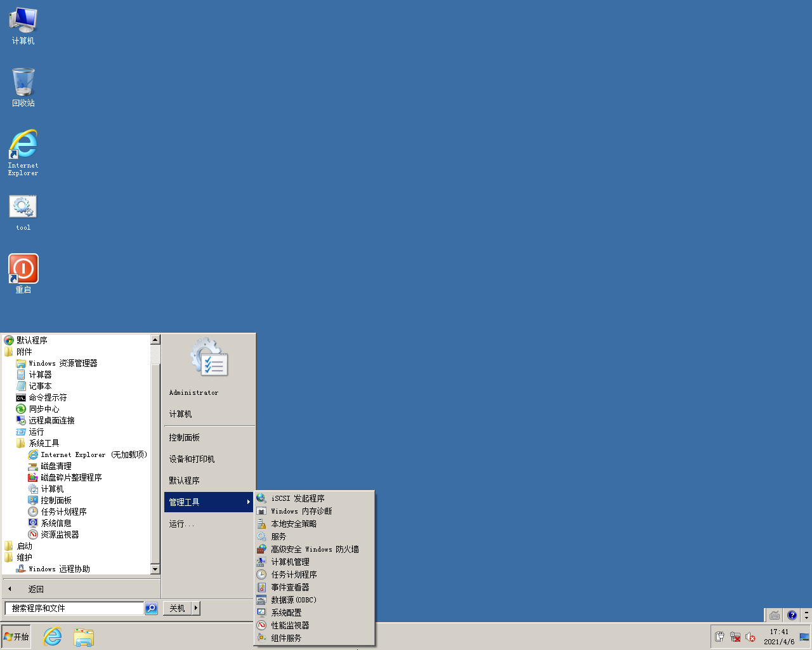Collapse the 附件 folder

pyautogui.click(x=24, y=352)
